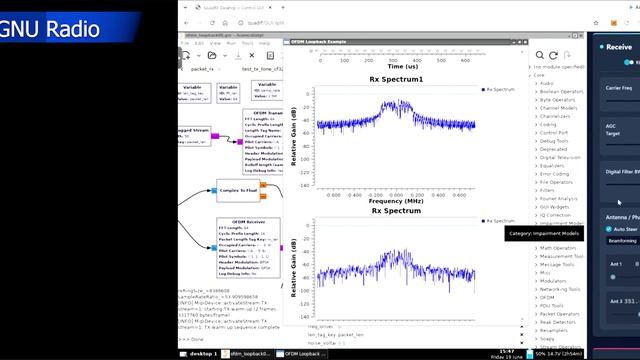
Task: Expand the Math Operators category
Action: click(x=536, y=248)
